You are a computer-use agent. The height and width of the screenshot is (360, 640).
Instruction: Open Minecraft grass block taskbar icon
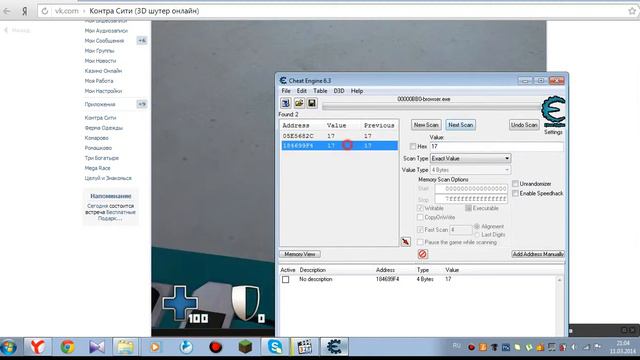[245, 347]
